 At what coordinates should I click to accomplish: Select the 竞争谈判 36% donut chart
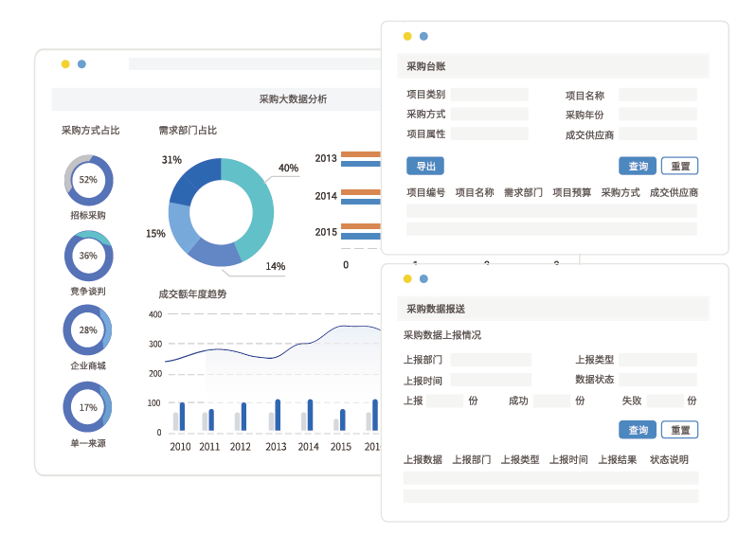coord(88,256)
